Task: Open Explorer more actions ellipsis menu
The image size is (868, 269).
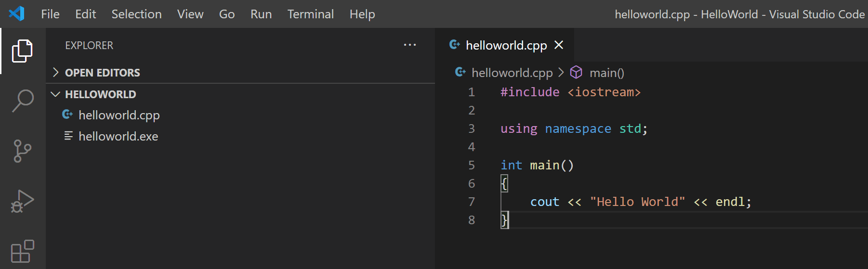Action: click(x=410, y=45)
